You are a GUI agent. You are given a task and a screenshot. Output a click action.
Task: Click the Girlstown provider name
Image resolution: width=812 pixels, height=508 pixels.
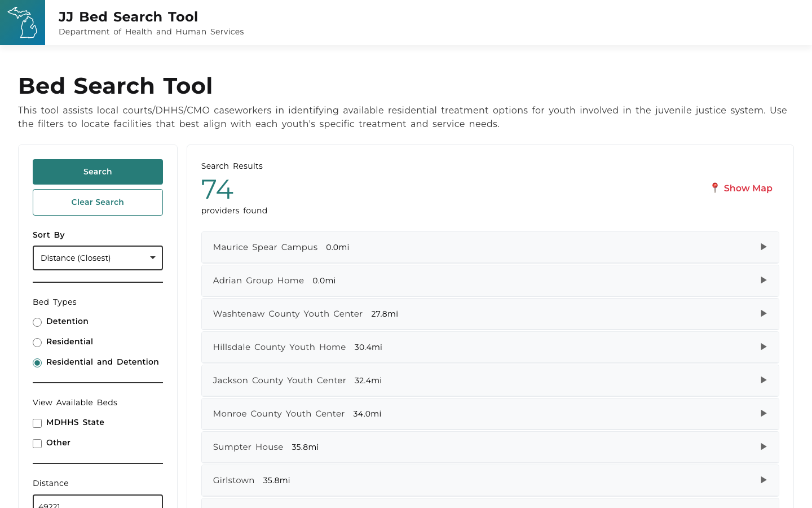coord(233,480)
